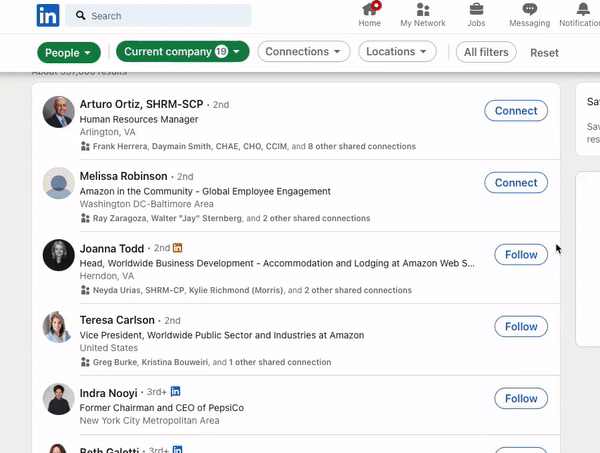The height and width of the screenshot is (453, 600).
Task: Open the All filters panel
Action: (x=486, y=52)
